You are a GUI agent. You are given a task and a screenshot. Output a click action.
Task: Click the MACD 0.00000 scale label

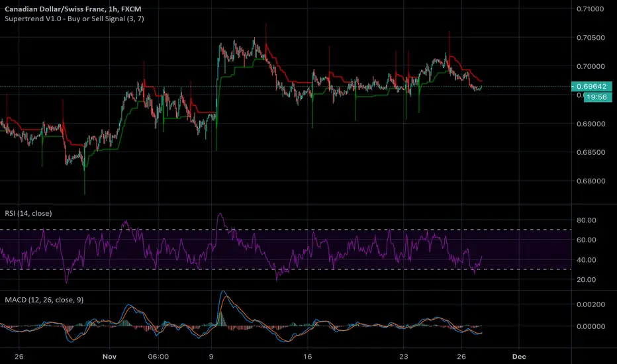(x=591, y=326)
